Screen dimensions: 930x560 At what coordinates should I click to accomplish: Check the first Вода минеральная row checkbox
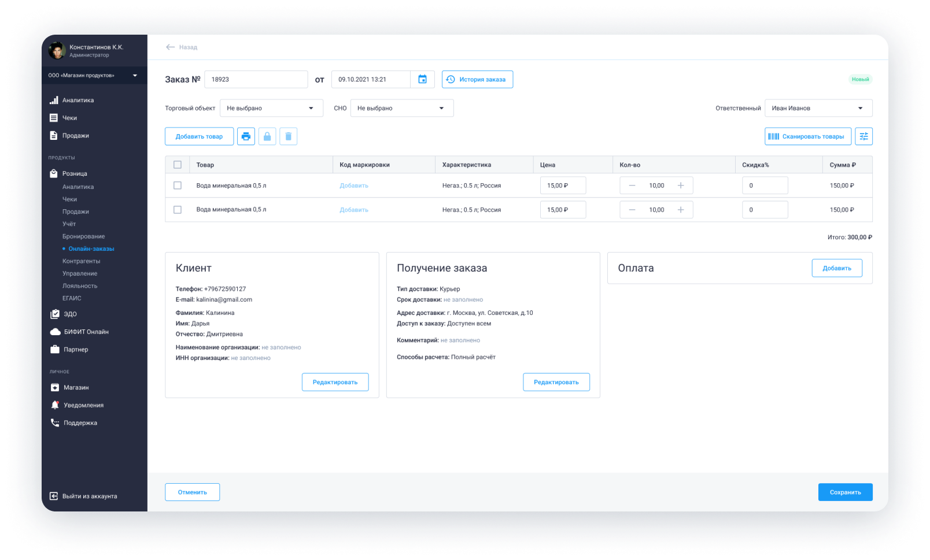(x=178, y=186)
